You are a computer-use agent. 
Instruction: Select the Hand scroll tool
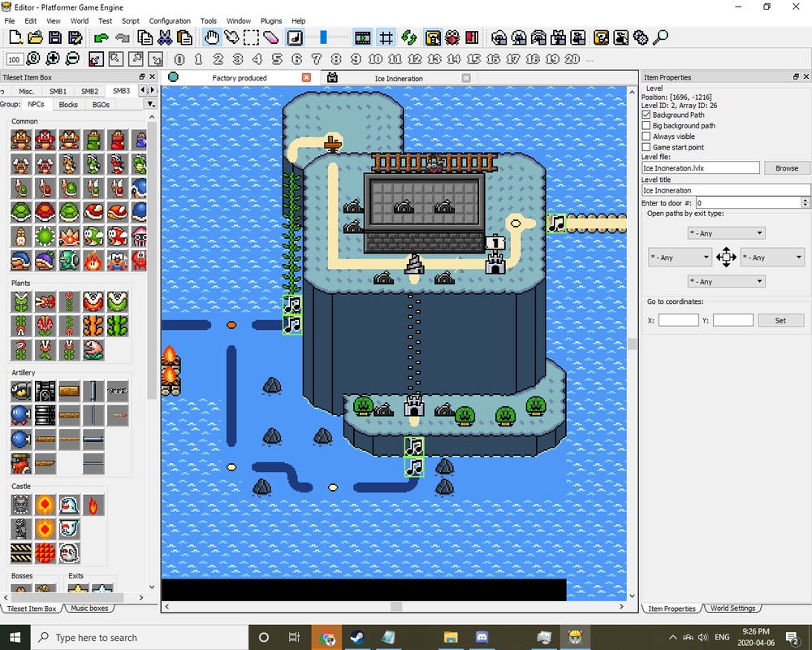coord(212,37)
